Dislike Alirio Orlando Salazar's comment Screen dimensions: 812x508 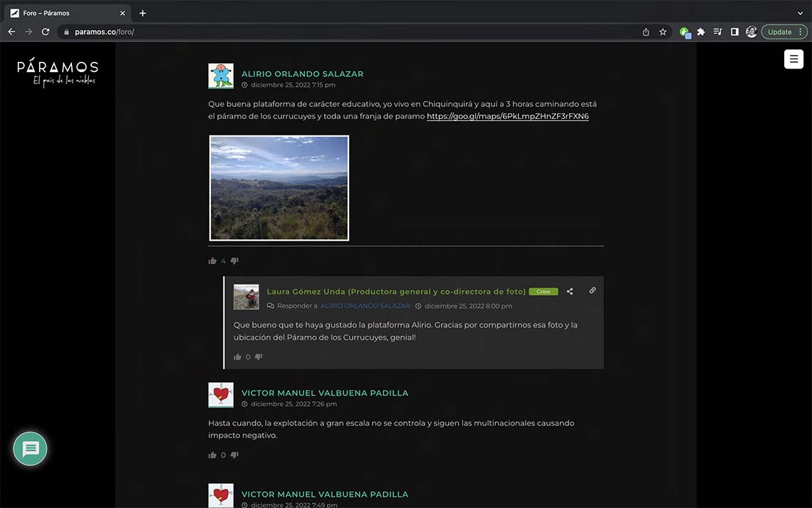[x=234, y=261]
